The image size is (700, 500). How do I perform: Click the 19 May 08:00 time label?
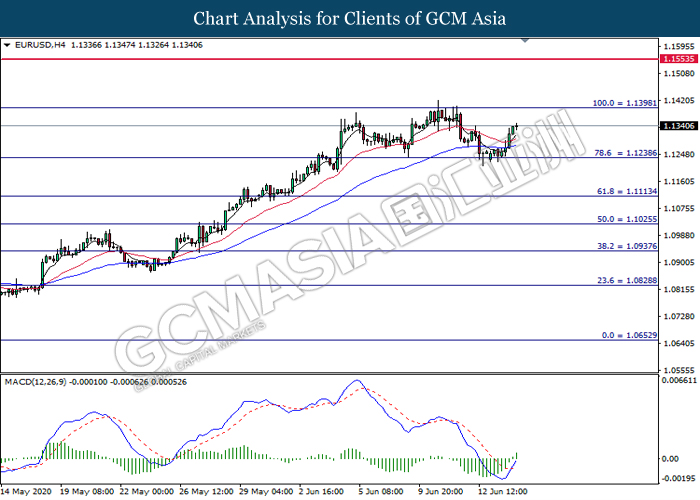pyautogui.click(x=87, y=492)
